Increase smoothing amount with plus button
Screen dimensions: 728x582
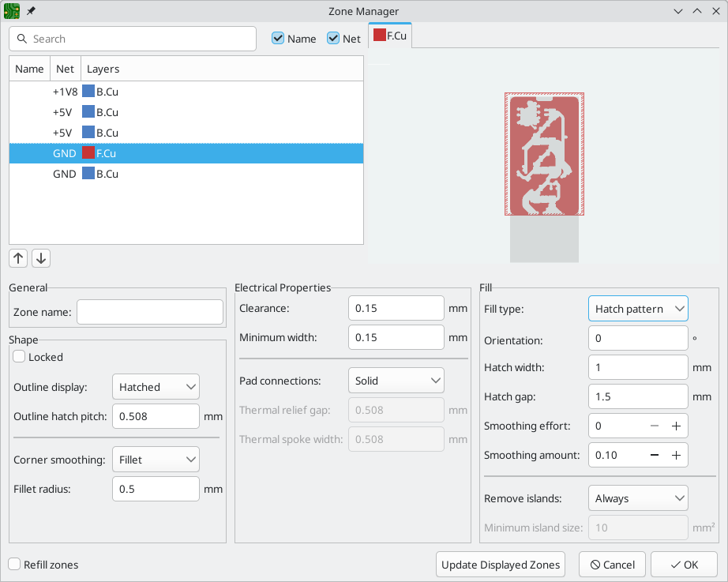pyautogui.click(x=676, y=455)
